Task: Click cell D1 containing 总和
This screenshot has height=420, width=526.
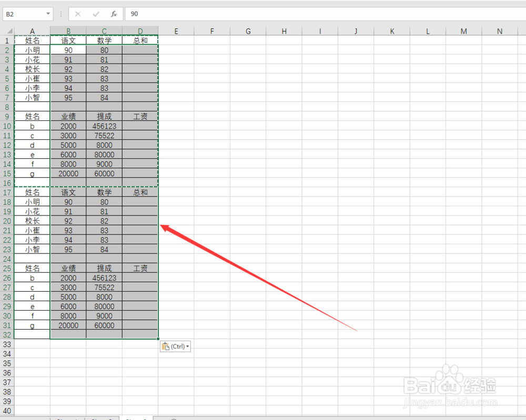Action: pyautogui.click(x=140, y=40)
